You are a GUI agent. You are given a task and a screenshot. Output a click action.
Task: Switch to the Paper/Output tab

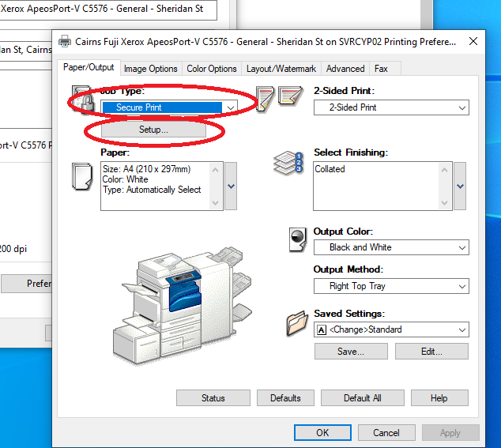click(x=89, y=67)
